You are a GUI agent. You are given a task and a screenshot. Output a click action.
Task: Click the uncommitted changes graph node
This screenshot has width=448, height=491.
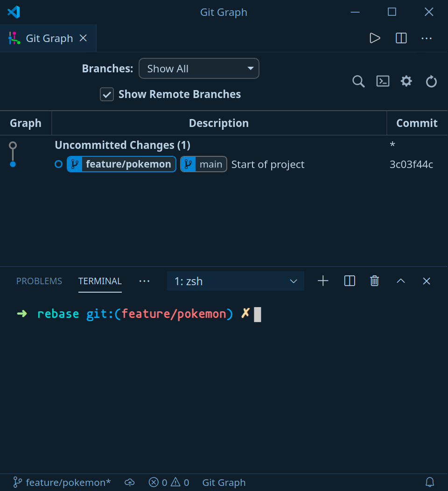pos(13,145)
